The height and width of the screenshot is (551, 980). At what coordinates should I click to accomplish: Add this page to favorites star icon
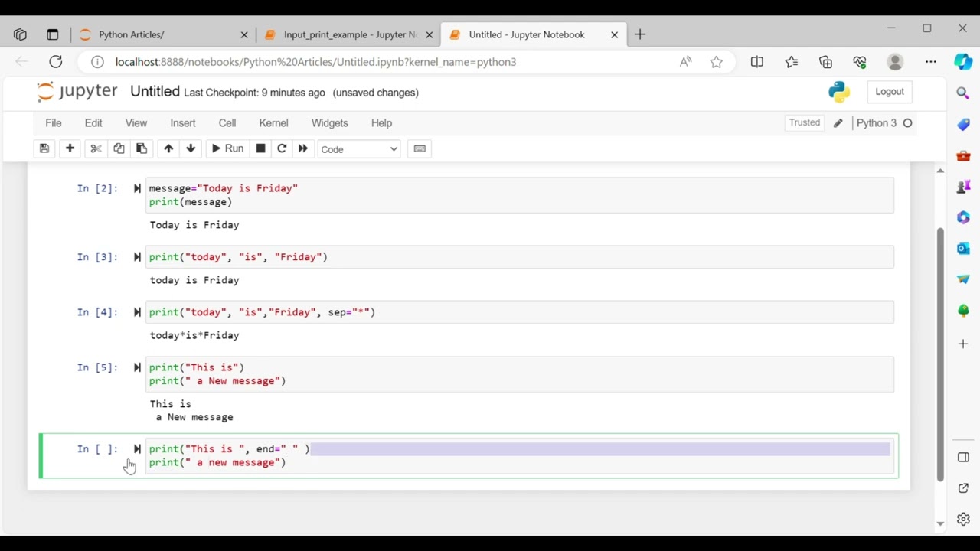point(717,62)
